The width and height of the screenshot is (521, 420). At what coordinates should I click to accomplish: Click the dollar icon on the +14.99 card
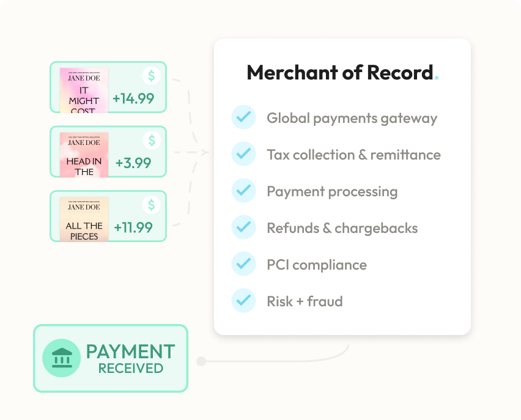(x=152, y=76)
